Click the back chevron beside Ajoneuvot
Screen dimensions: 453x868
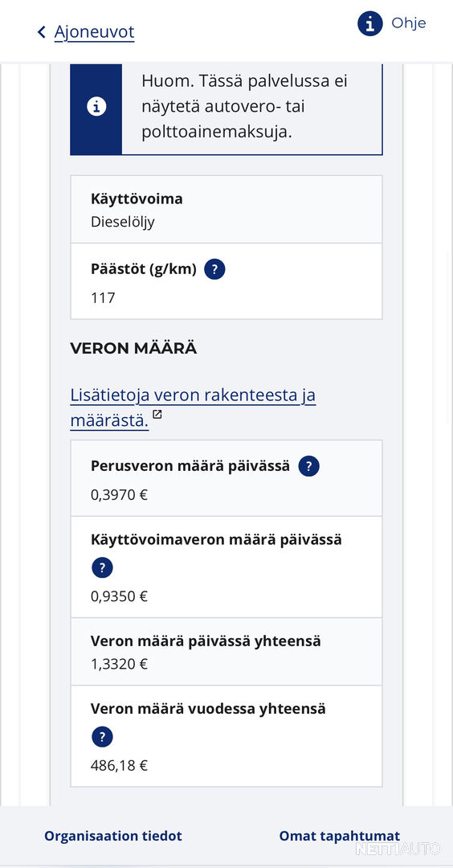[x=42, y=32]
